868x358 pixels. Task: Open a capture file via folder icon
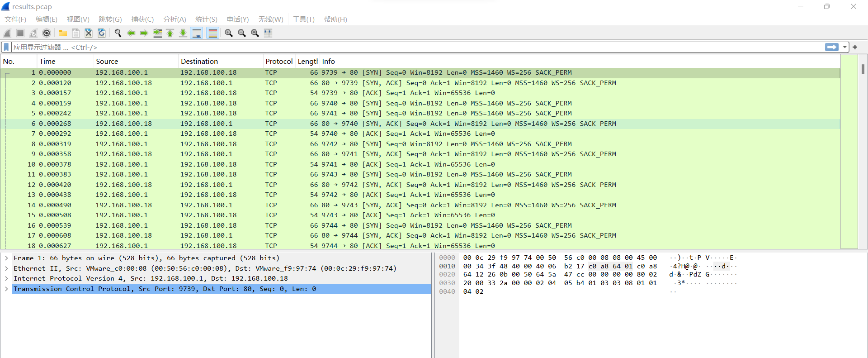coord(63,33)
